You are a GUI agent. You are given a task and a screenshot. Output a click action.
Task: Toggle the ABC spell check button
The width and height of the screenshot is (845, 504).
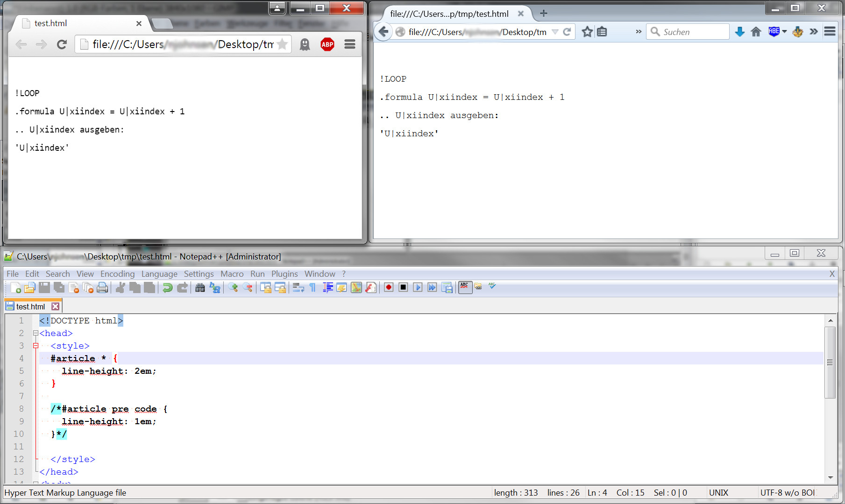tap(464, 287)
